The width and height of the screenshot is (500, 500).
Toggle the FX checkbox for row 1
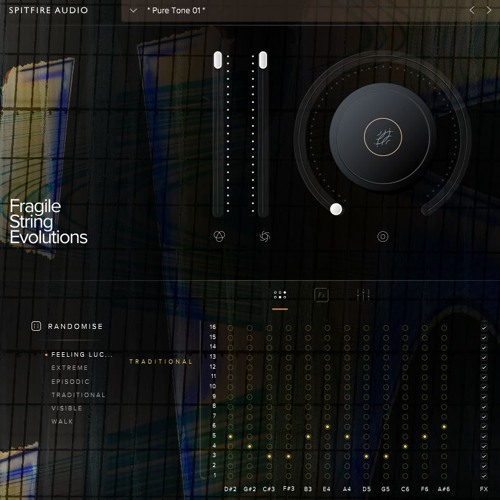(484, 476)
